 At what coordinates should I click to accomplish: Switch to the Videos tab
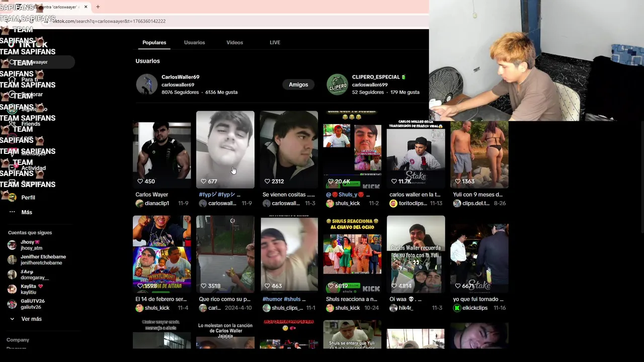coord(234,42)
